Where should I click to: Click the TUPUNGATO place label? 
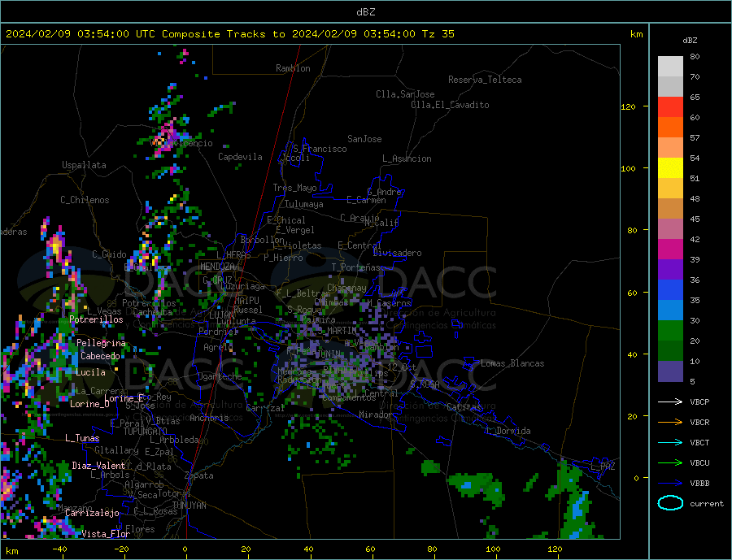pos(145,431)
